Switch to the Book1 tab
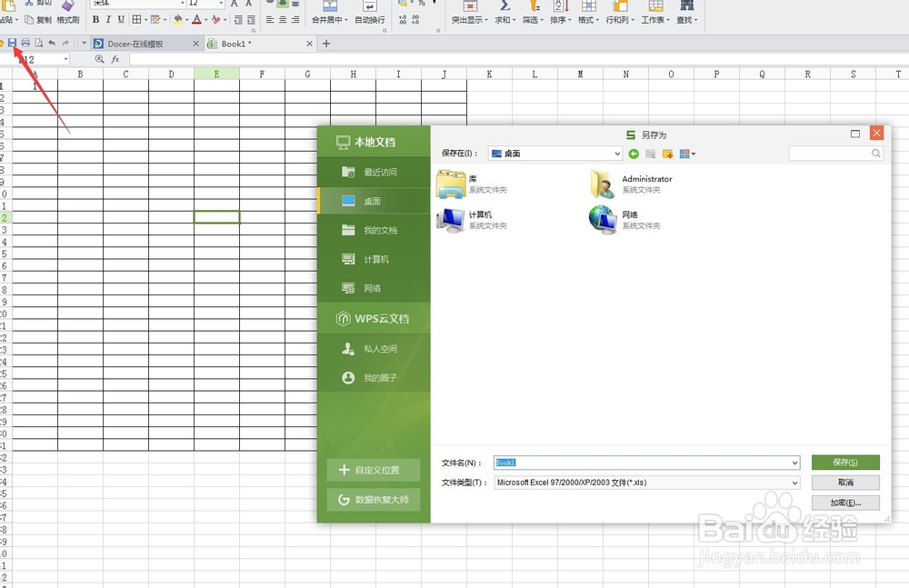Screen dimensions: 909x588 (x=235, y=42)
